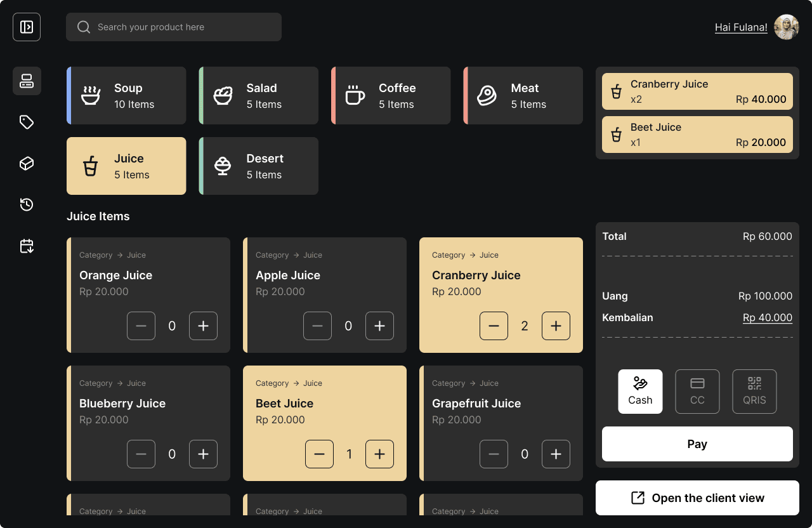Decrease Grapefruit Juice quantity
Screen dimensions: 812x528
click(494, 454)
